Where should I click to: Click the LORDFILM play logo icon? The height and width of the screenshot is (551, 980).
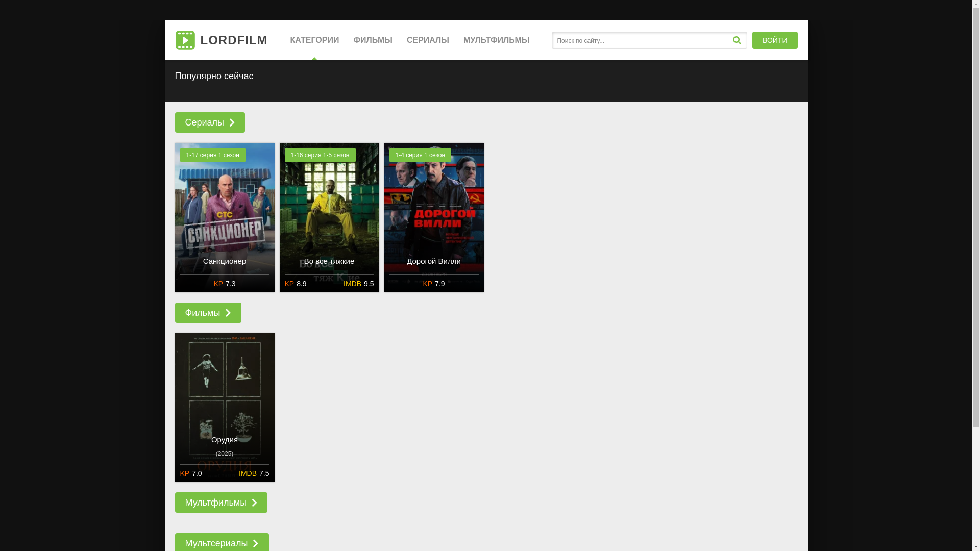[x=185, y=40]
